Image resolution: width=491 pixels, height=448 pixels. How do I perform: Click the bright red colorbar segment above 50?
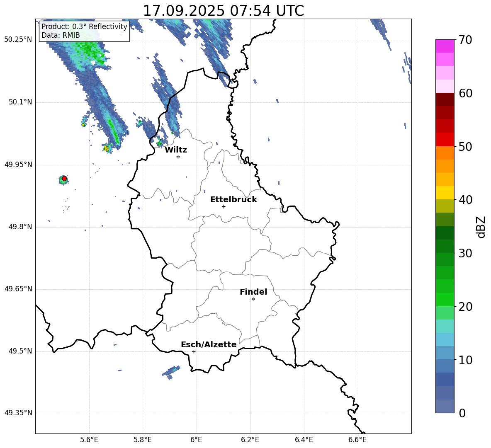pos(445,140)
